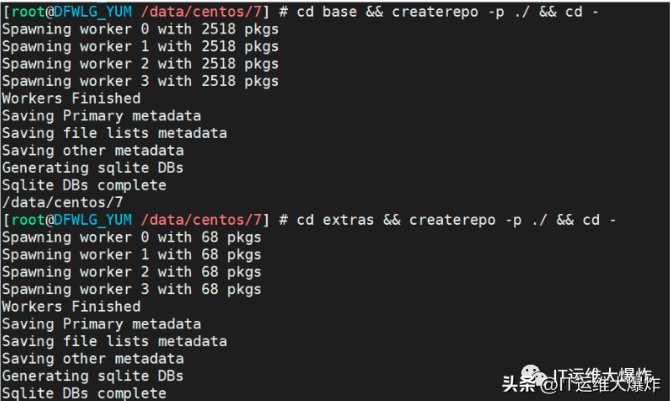Viewport: 671px width, 401px height.
Task: Click 'Spawning worker 1 with 2518 pkgs' line
Action: coord(140,46)
